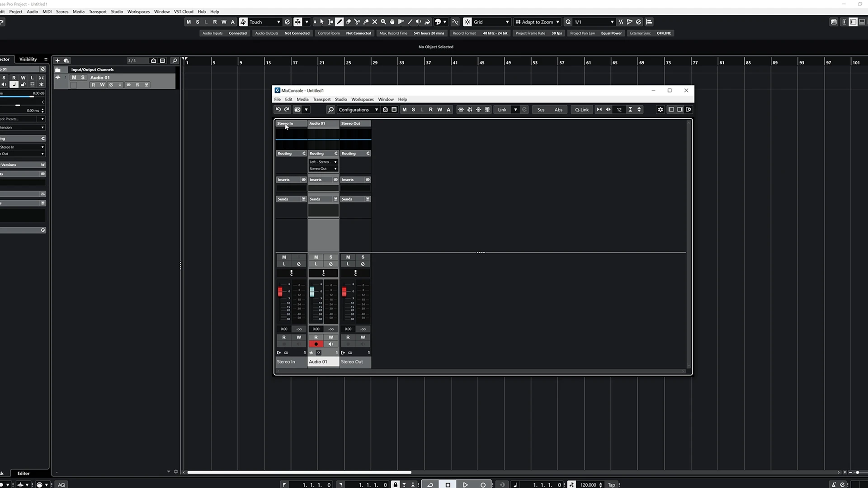
Task: Open MixConsole functions settings gear
Action: pyautogui.click(x=660, y=109)
